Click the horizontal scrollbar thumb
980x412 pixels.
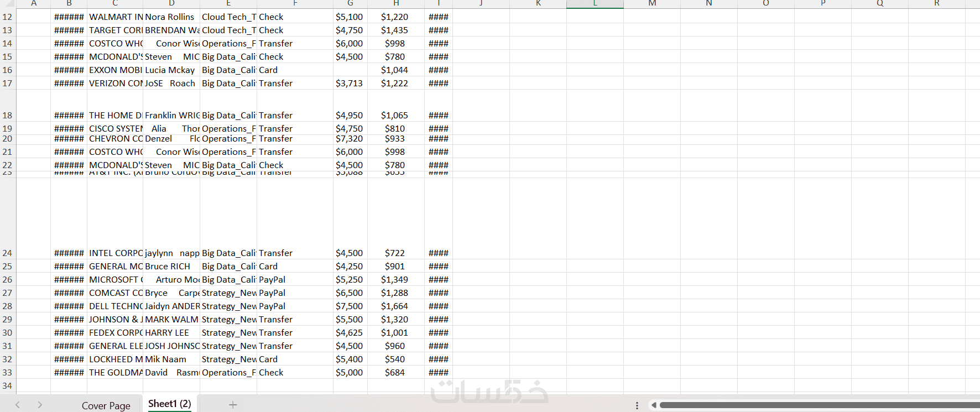click(820, 405)
